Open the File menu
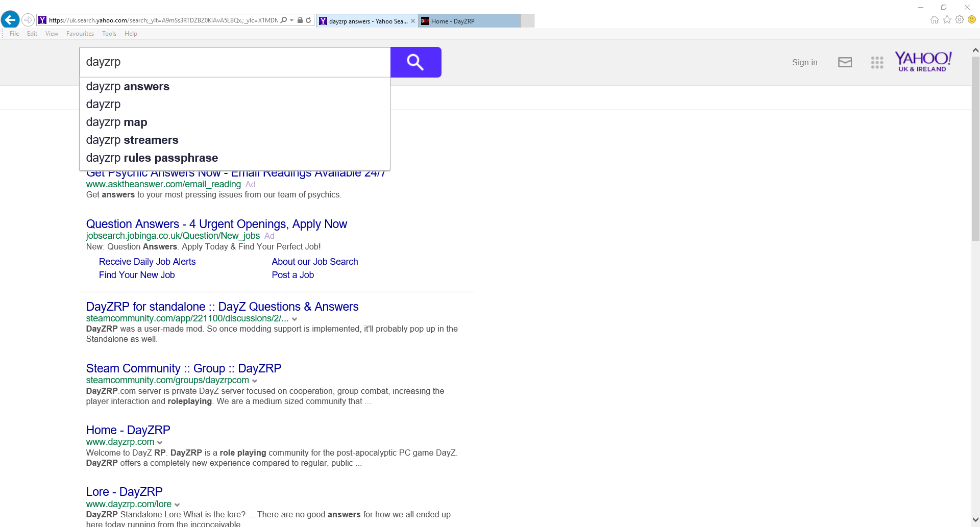The image size is (980, 527). 14,34
